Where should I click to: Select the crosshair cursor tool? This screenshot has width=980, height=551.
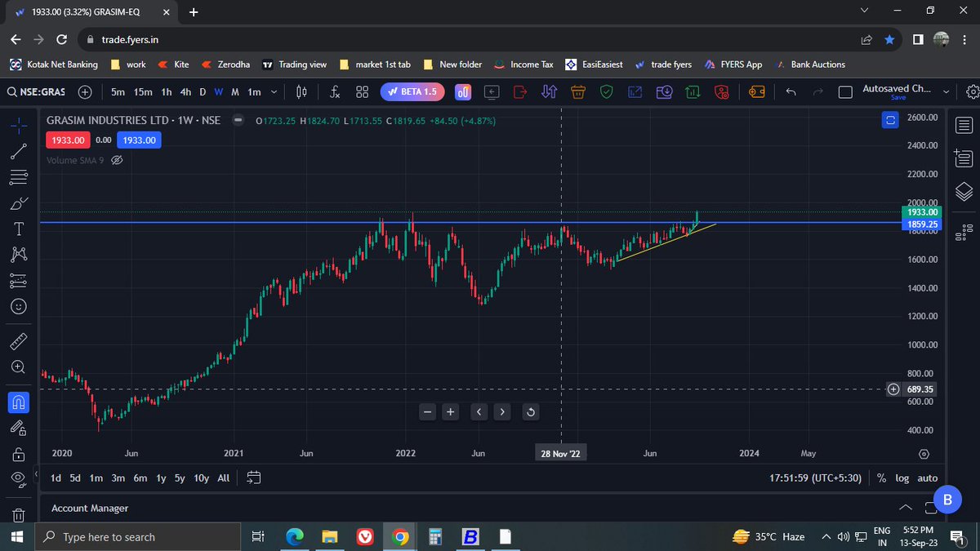click(x=19, y=125)
